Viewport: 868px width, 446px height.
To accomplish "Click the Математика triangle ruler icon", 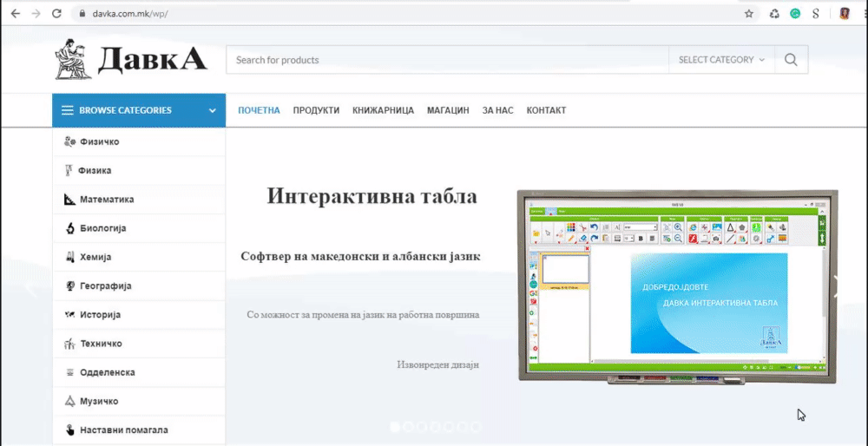I will [x=69, y=200].
